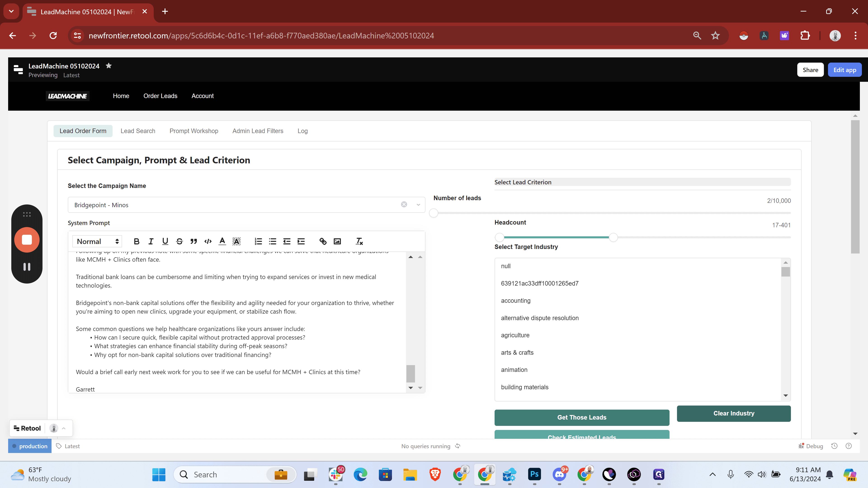Open the Debug panel in status bar

point(810,446)
